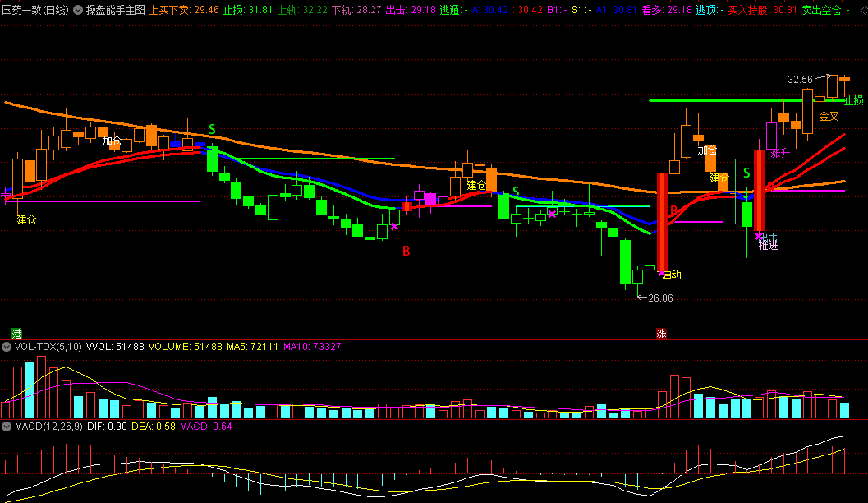The image size is (868, 503).
Task: Click the DEA: 0.58 value
Action: (x=154, y=427)
